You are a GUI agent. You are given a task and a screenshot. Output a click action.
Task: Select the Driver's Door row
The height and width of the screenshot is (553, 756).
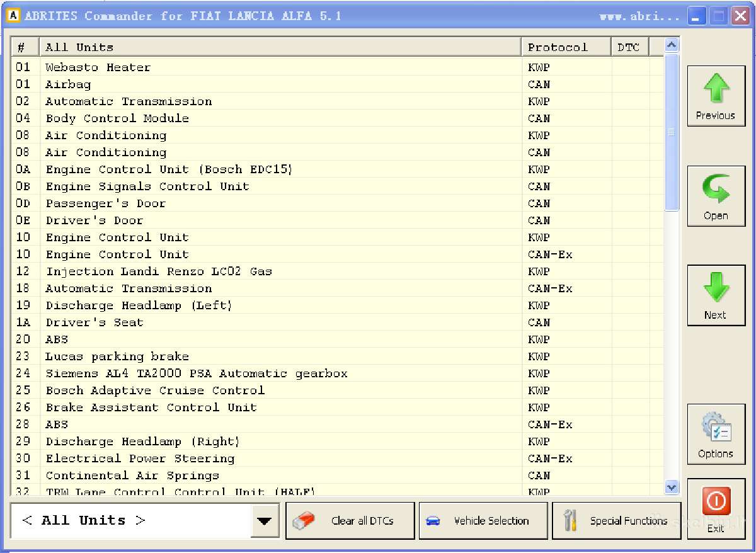coord(338,220)
